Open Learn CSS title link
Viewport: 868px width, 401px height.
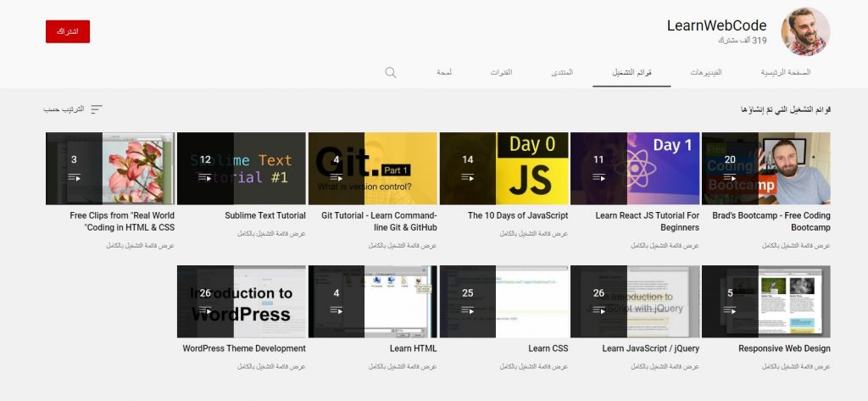548,348
